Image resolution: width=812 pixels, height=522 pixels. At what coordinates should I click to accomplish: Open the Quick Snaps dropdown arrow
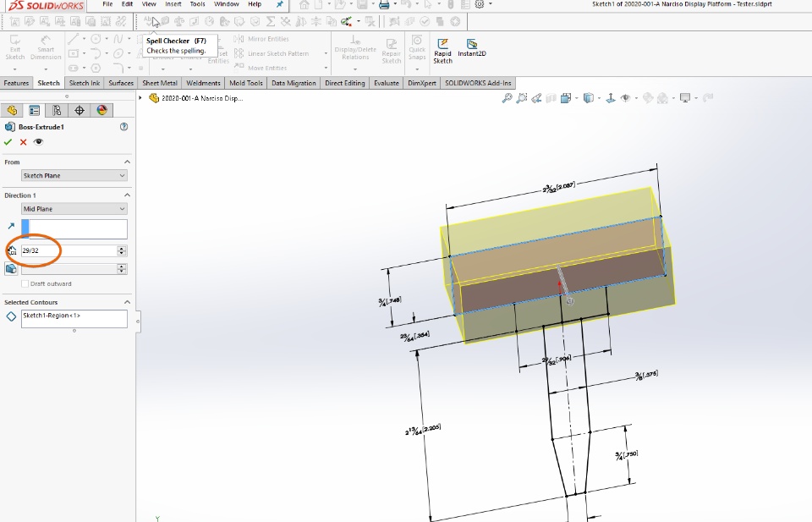pyautogui.click(x=417, y=69)
